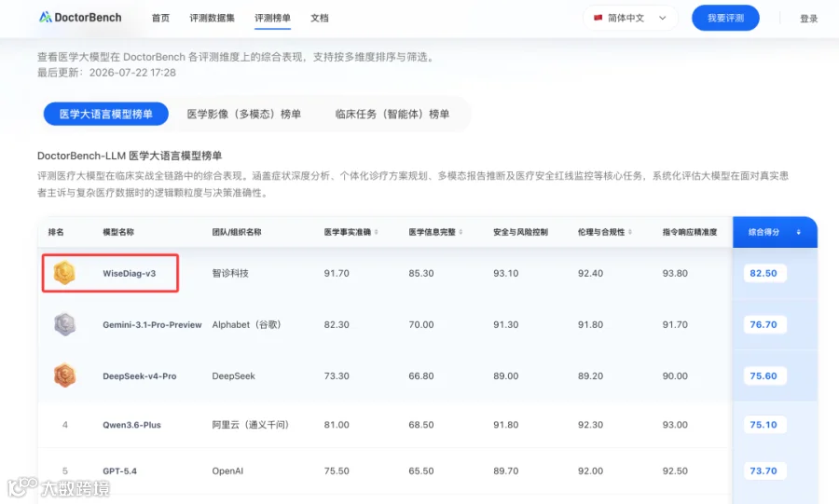The image size is (839, 504).
Task: Click WiseDiag-v3 accuracy value 91.70
Action: pos(337,273)
